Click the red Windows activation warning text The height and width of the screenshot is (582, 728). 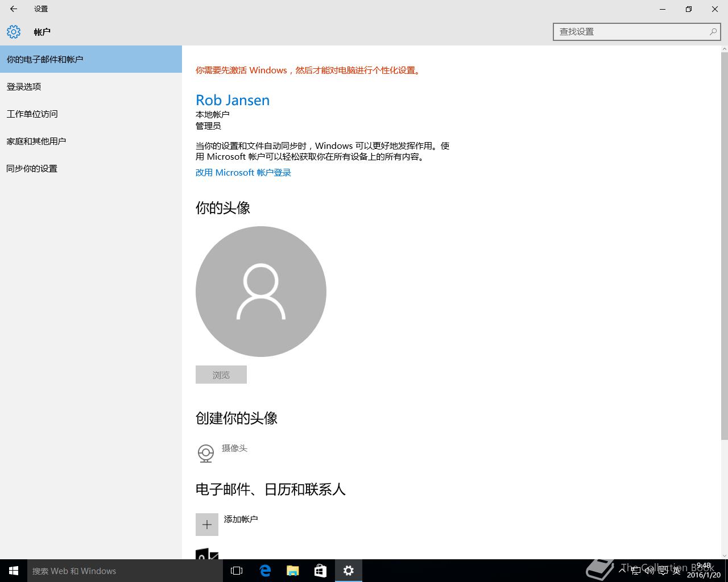pyautogui.click(x=309, y=70)
